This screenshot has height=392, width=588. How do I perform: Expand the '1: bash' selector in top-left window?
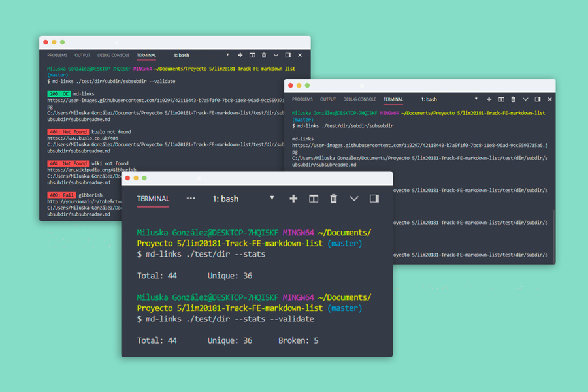tap(227, 56)
